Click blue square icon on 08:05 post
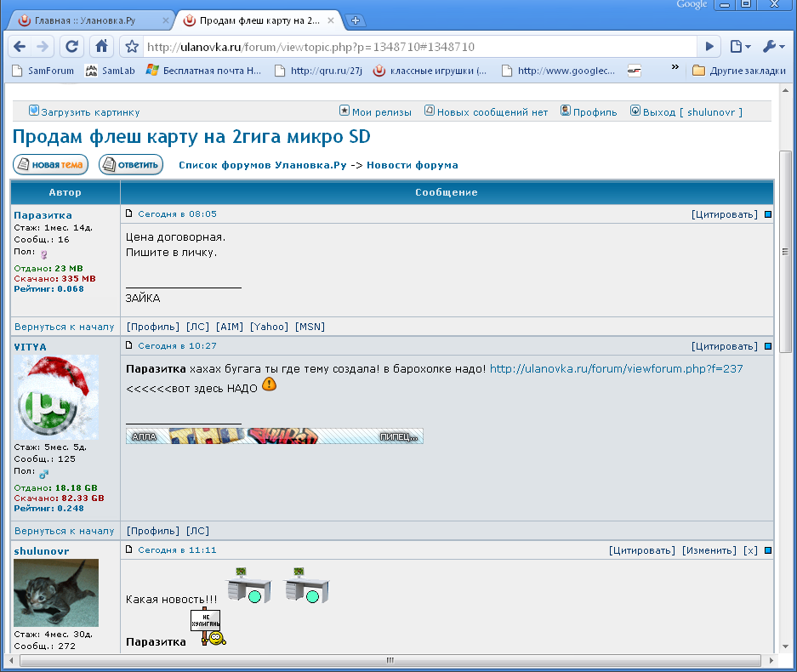The width and height of the screenshot is (797, 672). pos(768,214)
